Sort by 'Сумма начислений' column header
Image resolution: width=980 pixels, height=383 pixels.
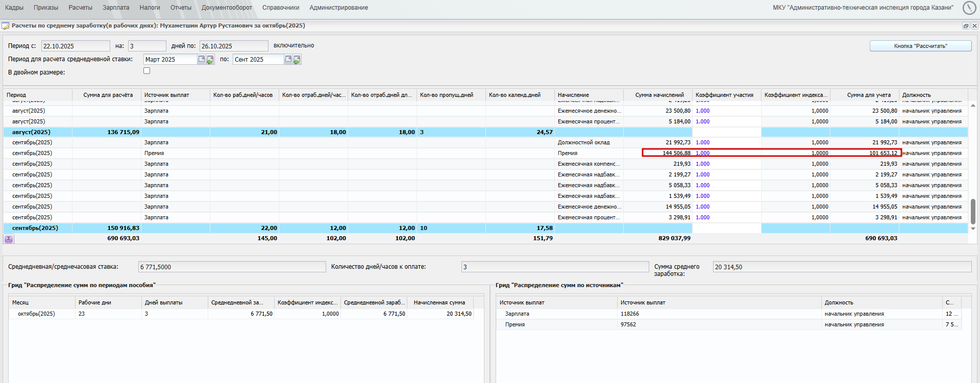659,95
